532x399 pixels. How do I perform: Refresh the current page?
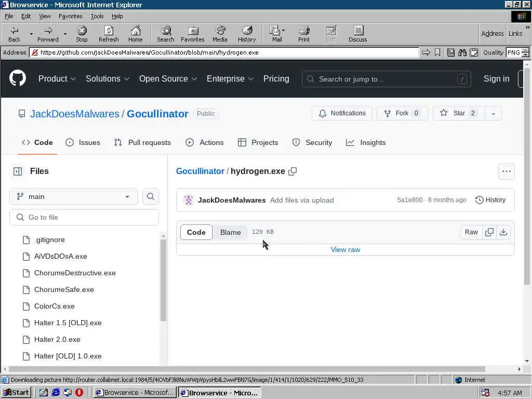[x=109, y=34]
